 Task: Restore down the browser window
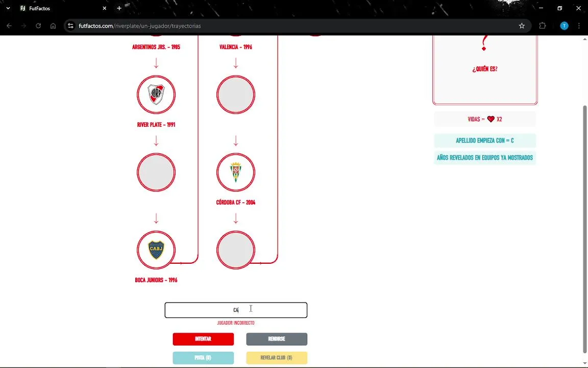(x=559, y=8)
